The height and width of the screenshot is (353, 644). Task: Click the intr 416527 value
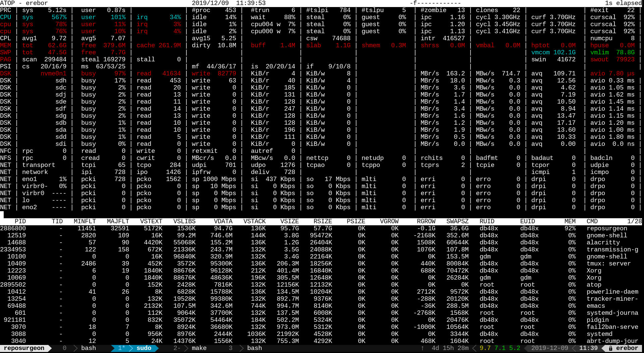coord(443,39)
